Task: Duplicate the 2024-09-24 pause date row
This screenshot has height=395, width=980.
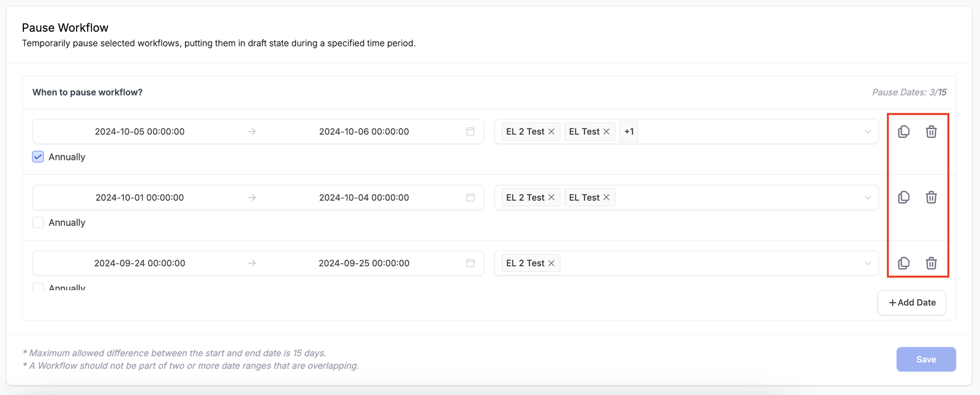Action: (903, 263)
